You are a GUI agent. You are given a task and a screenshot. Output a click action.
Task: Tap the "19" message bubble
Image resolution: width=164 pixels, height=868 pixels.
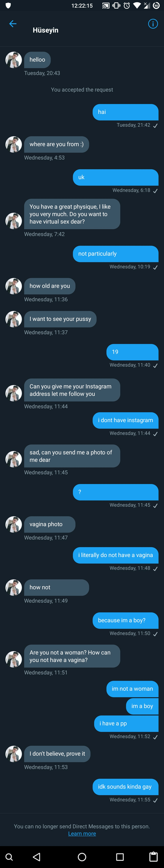click(132, 352)
